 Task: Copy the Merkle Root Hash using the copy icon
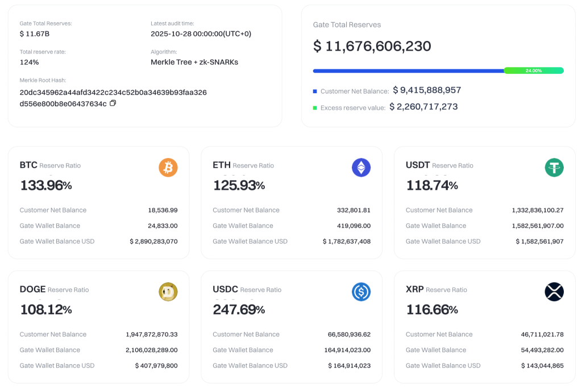coord(112,103)
